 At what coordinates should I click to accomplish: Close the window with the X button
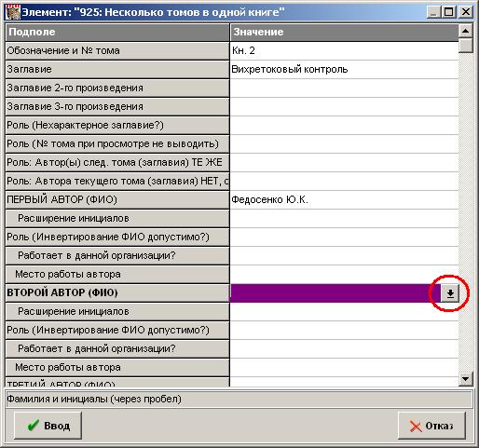tap(466, 12)
